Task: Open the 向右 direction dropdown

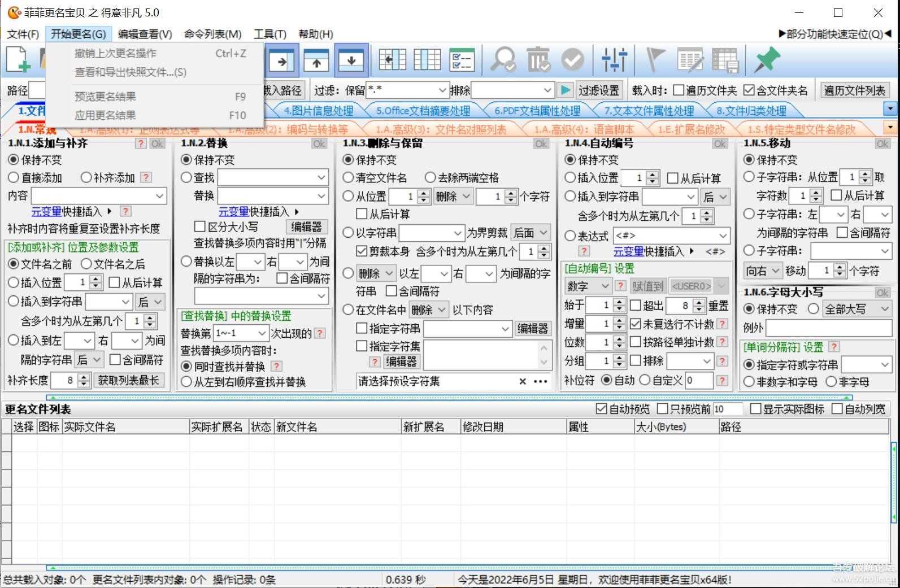Action: [x=763, y=271]
